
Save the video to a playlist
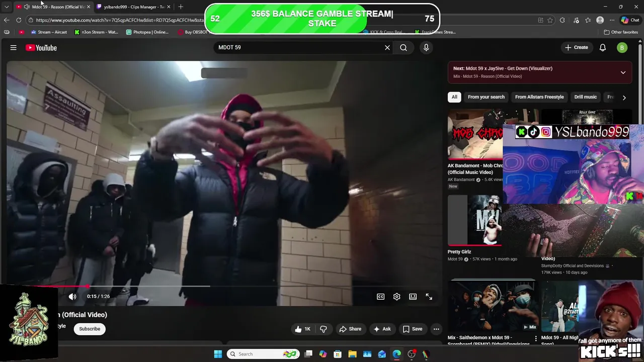[x=413, y=329]
